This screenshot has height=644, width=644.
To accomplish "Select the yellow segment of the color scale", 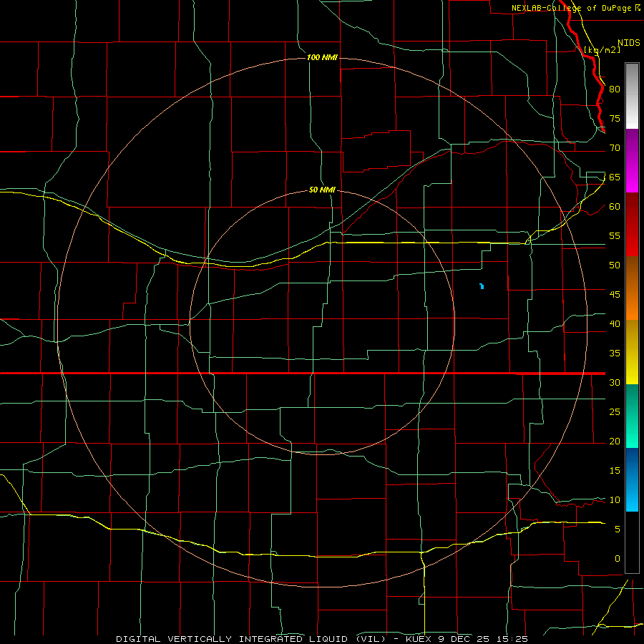I will pos(632,352).
